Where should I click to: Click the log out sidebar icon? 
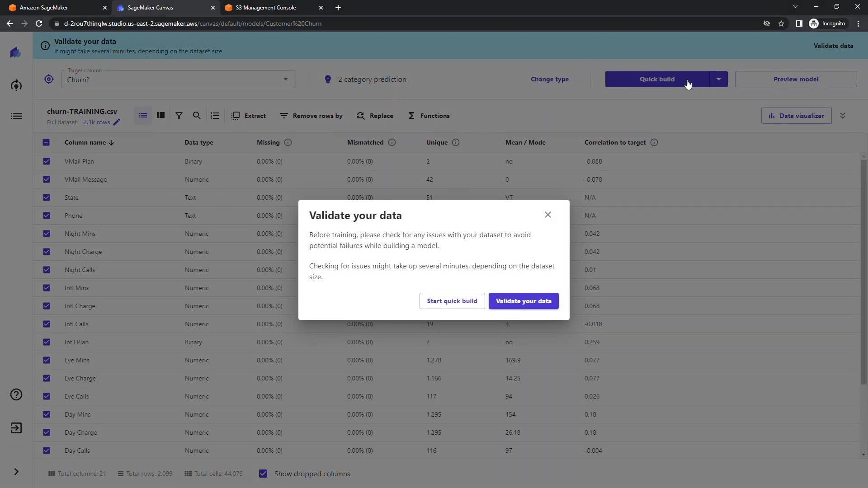(x=16, y=428)
